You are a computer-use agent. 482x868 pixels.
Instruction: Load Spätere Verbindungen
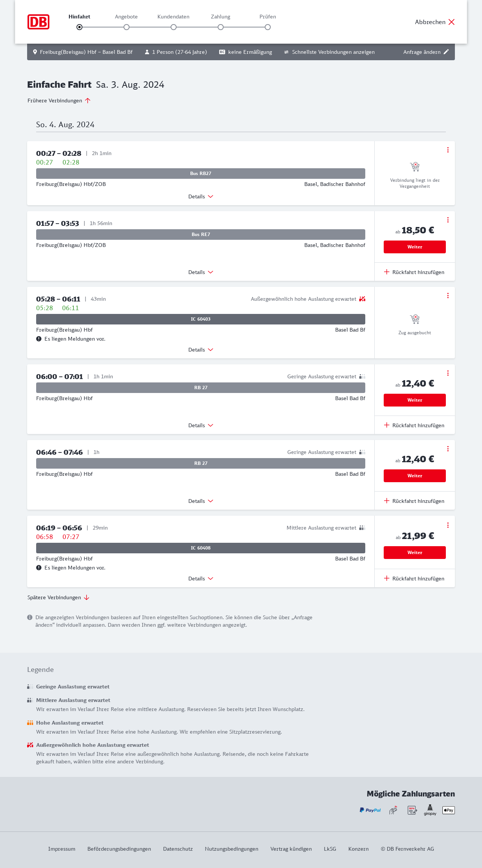(58, 597)
